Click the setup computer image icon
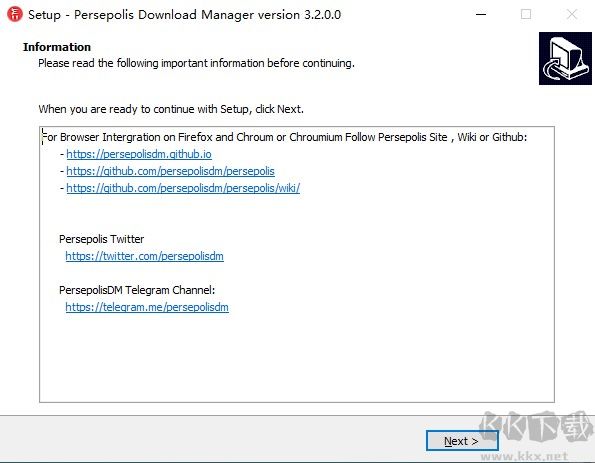This screenshot has width=595, height=463. coord(565,58)
